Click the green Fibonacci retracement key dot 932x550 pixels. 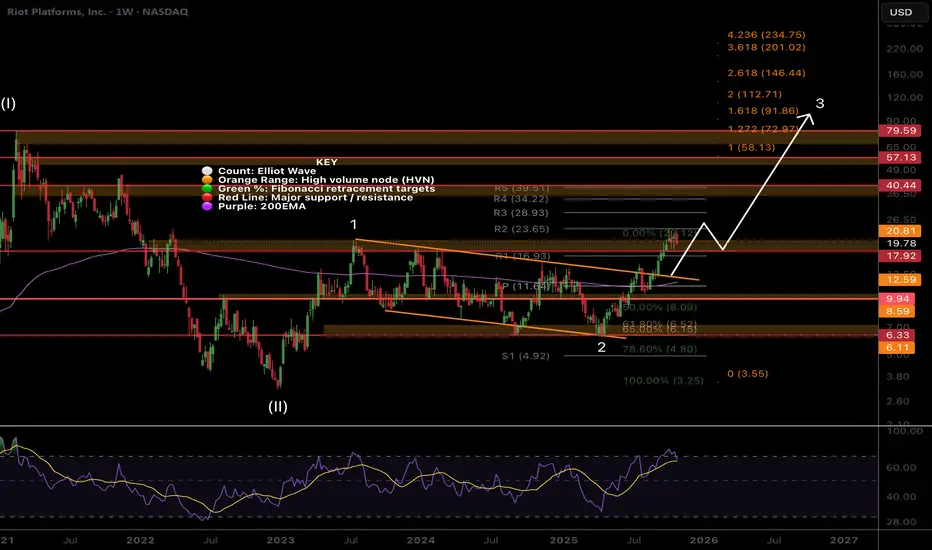(x=206, y=190)
